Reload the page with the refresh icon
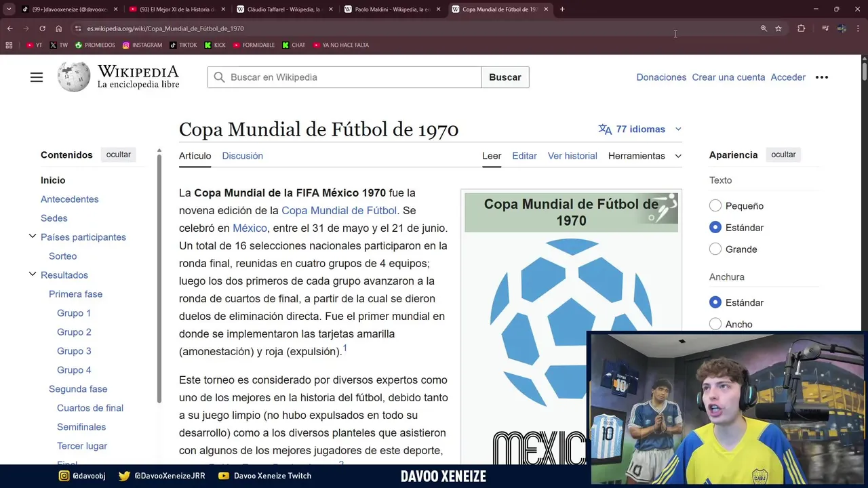The image size is (868, 488). click(x=42, y=28)
